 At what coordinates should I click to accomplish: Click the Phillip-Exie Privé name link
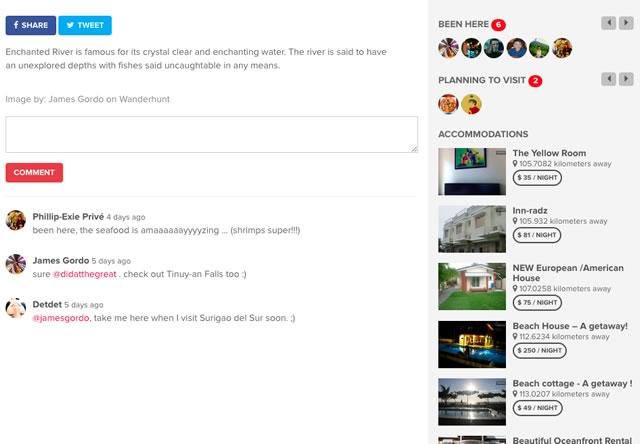pos(68,217)
